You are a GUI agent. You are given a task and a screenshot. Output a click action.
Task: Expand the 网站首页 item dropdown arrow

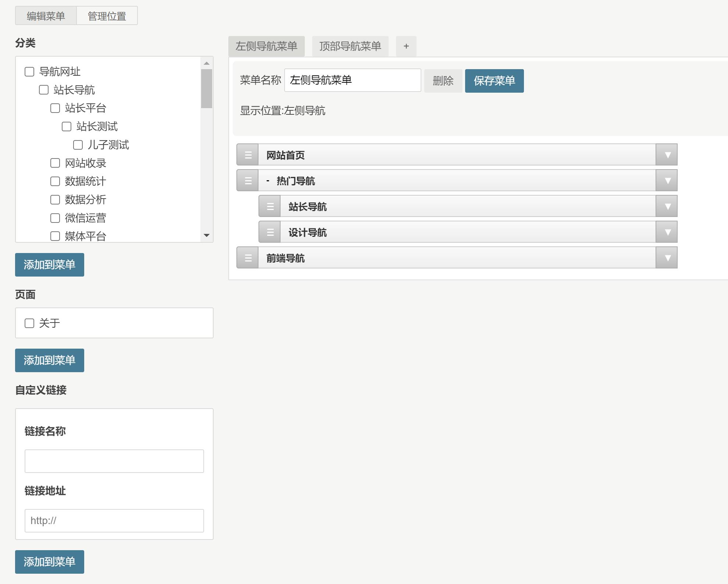coord(667,155)
